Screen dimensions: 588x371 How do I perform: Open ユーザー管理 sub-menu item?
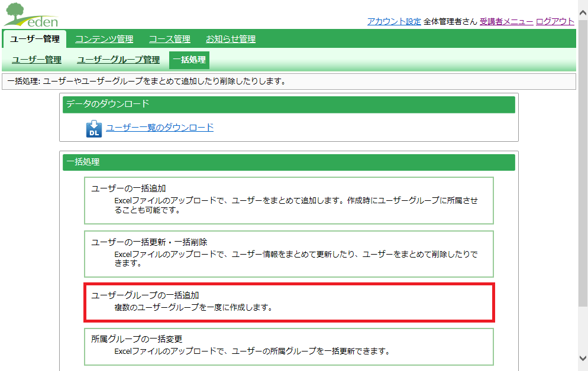point(37,60)
